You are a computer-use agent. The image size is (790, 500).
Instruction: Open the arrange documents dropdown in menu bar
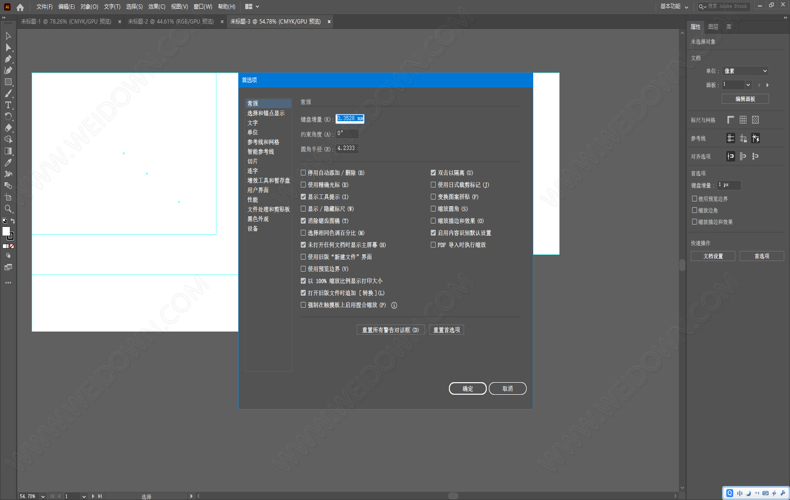252,7
